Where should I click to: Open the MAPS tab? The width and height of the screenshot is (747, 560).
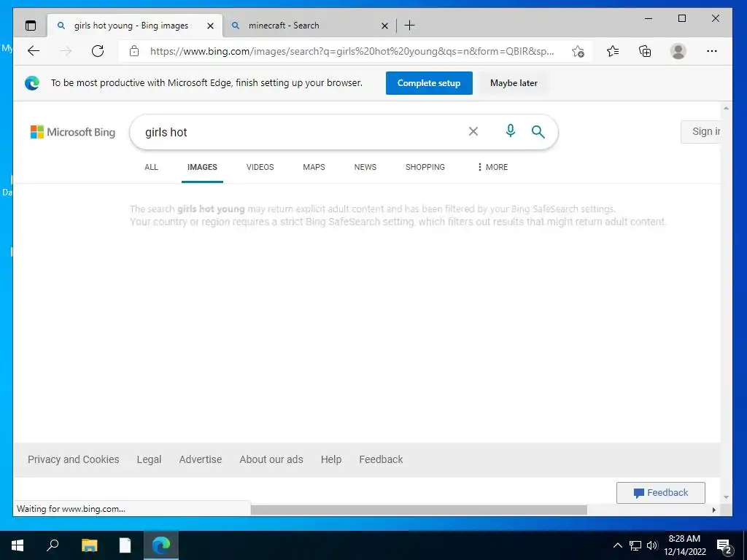314,167
